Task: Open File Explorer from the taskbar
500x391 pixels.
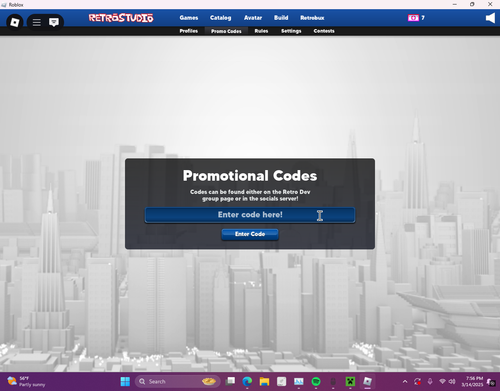Action: [264, 381]
